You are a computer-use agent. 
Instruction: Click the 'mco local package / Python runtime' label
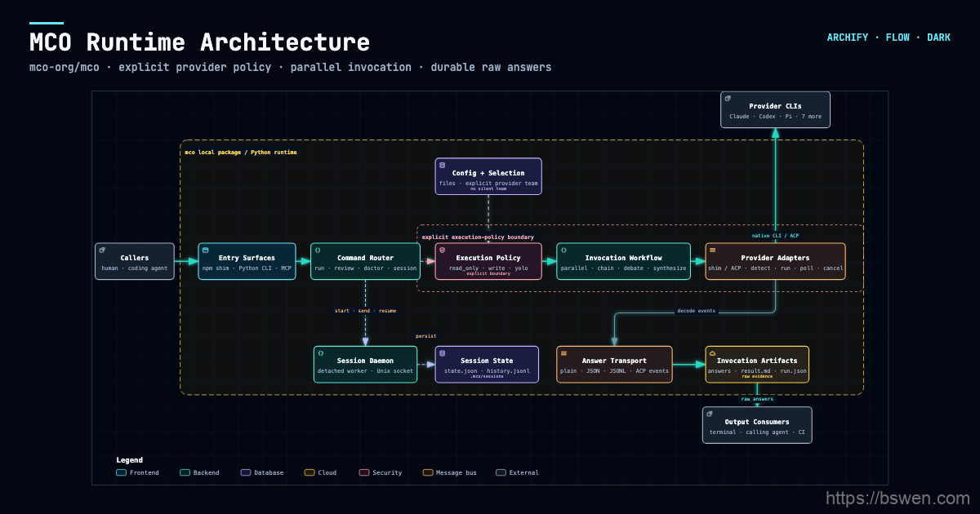pyautogui.click(x=241, y=153)
